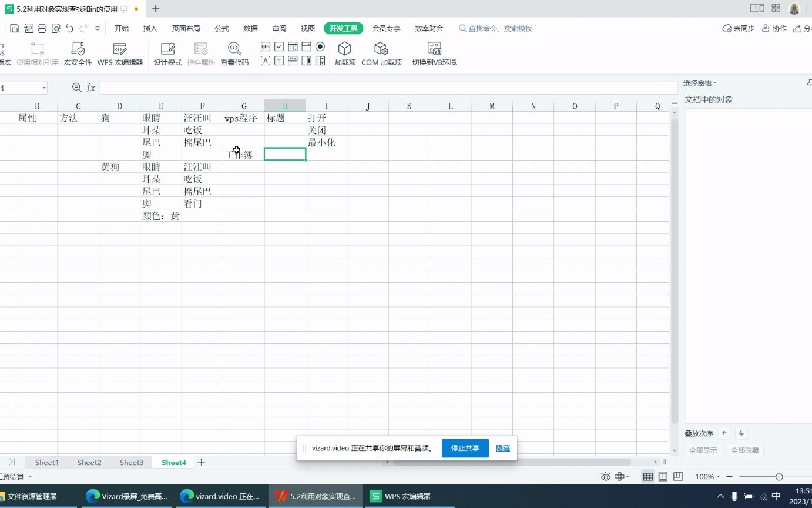The width and height of the screenshot is (812, 508).
Task: Select the 加载项 (add-ins) icon
Action: tap(344, 53)
